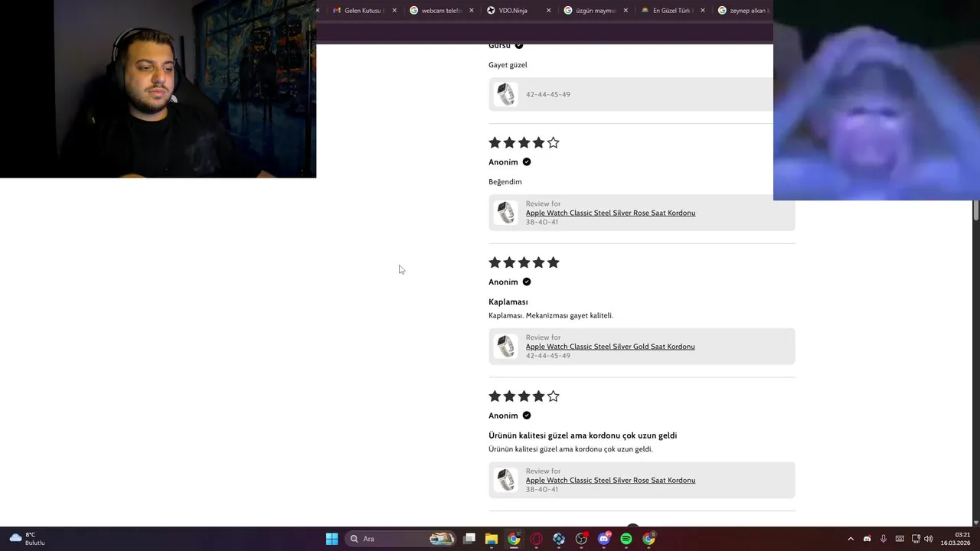
Task: Open the Windows Start menu
Action: coord(332,539)
